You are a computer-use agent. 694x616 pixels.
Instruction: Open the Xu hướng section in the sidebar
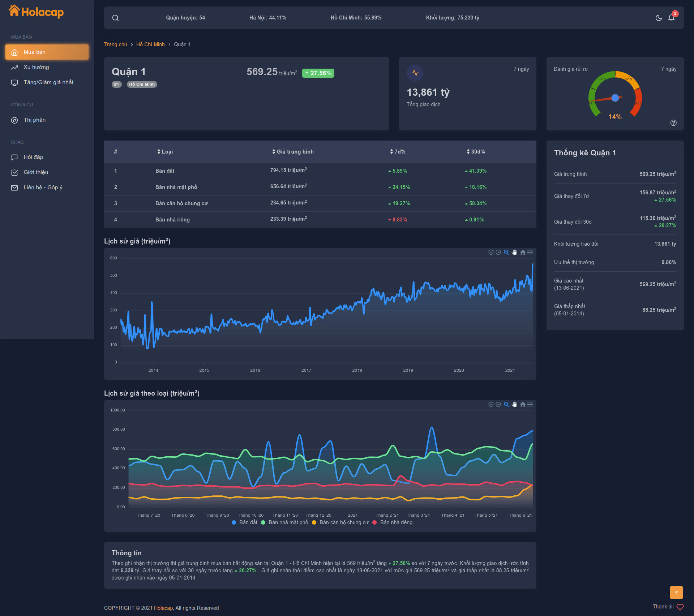pos(36,67)
